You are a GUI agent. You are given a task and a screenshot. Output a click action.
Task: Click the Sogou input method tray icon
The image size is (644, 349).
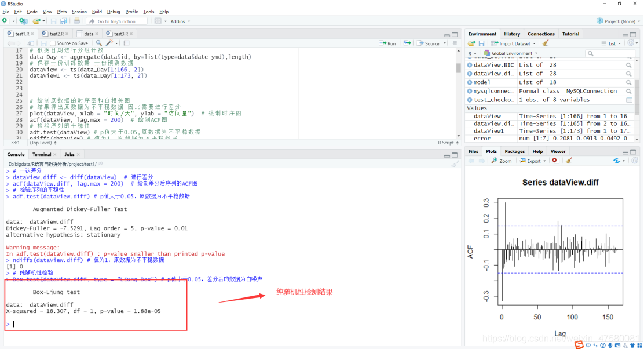tap(579, 344)
